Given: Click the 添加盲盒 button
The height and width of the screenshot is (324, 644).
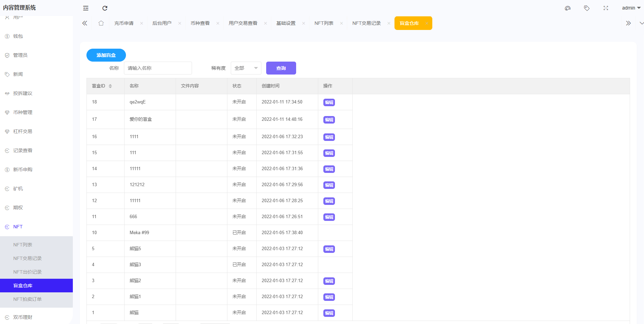Looking at the screenshot, I should coord(106,55).
